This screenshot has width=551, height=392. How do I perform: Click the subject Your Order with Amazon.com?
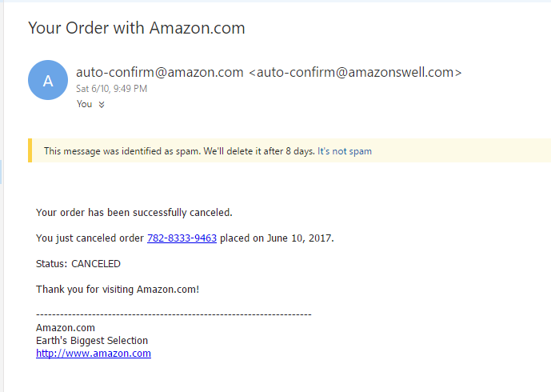(136, 28)
